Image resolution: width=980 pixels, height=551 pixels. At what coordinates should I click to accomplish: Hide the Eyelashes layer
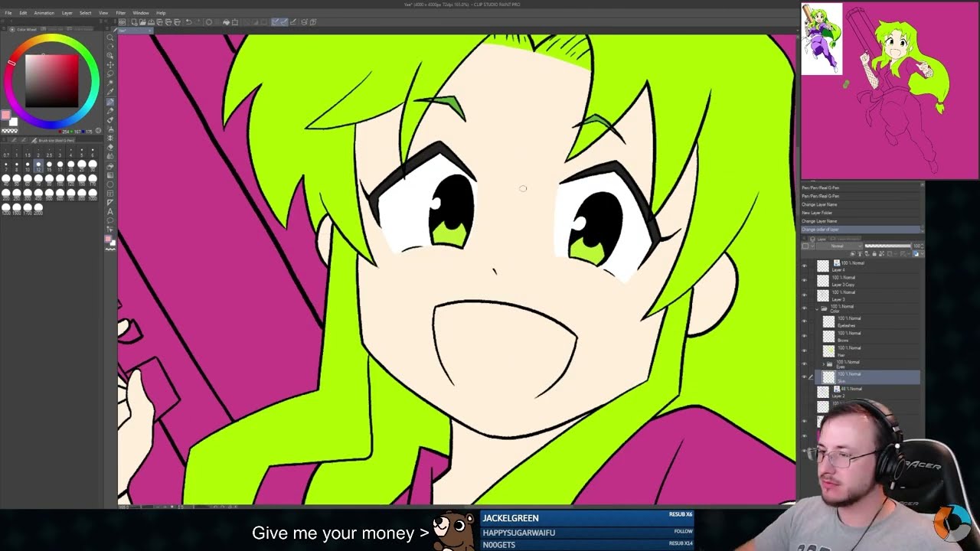pos(804,321)
